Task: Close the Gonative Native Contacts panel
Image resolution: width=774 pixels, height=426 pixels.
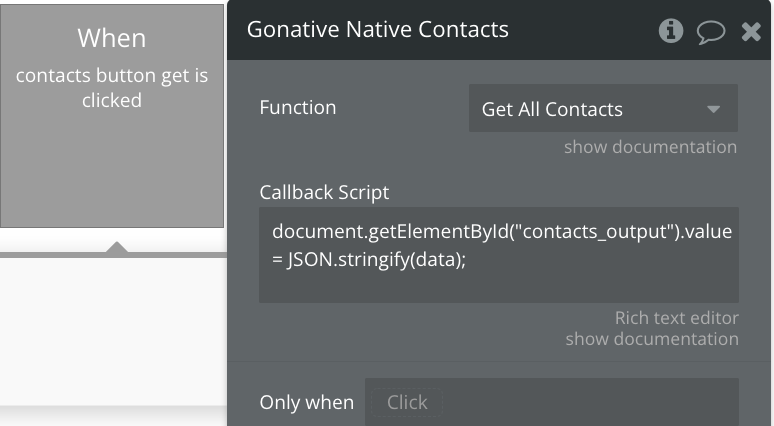Action: [x=751, y=32]
